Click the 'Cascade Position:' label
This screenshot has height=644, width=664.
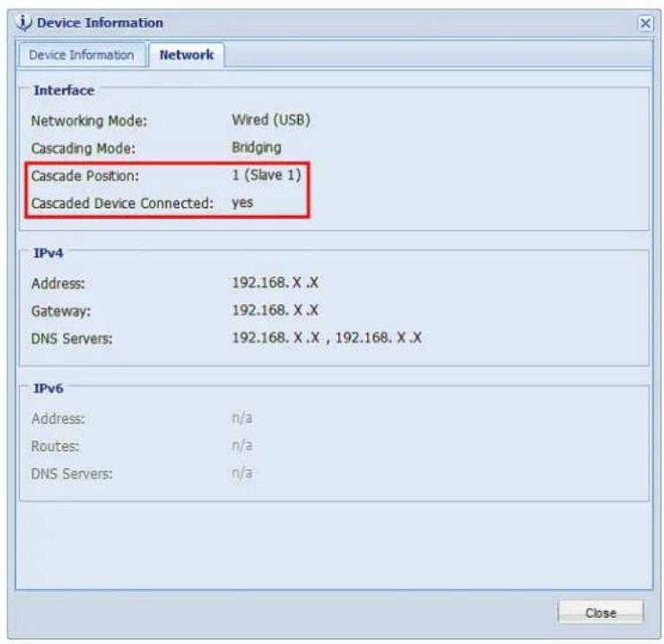(x=84, y=176)
